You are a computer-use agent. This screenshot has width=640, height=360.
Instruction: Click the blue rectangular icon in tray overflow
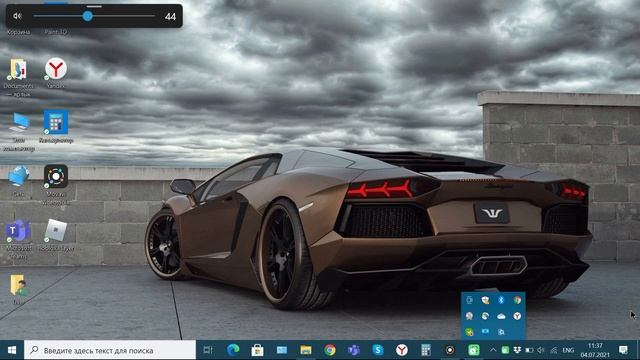tap(485, 331)
